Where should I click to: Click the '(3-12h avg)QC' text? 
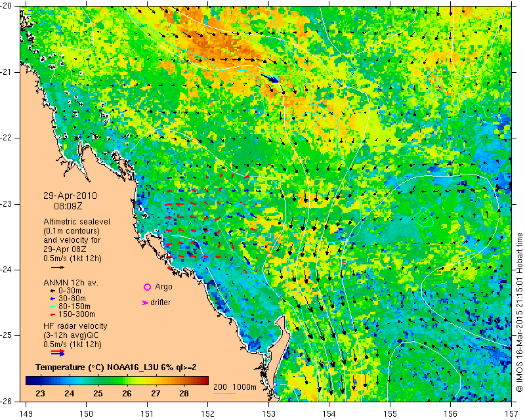click(x=72, y=335)
